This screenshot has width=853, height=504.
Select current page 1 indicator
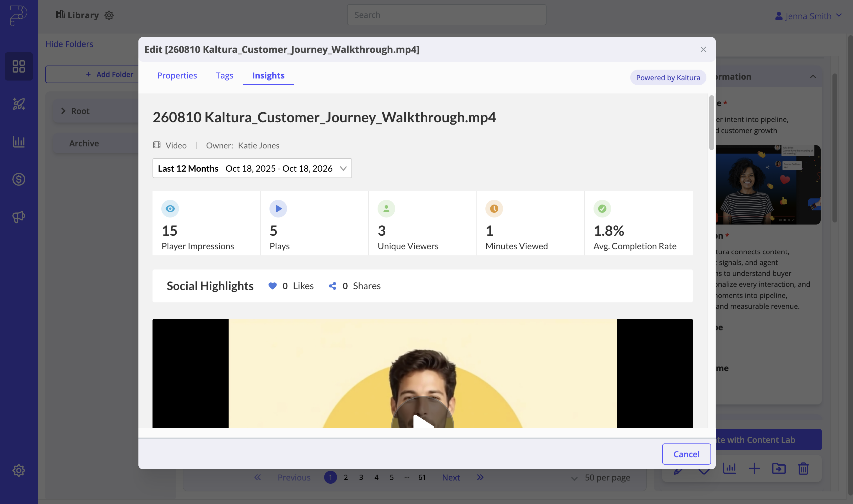click(330, 477)
